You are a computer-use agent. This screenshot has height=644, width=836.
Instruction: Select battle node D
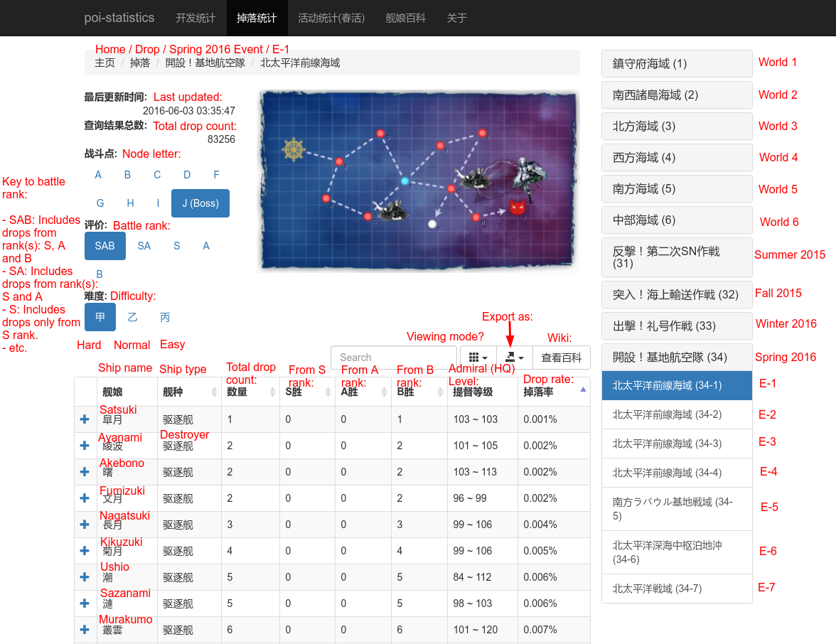187,175
